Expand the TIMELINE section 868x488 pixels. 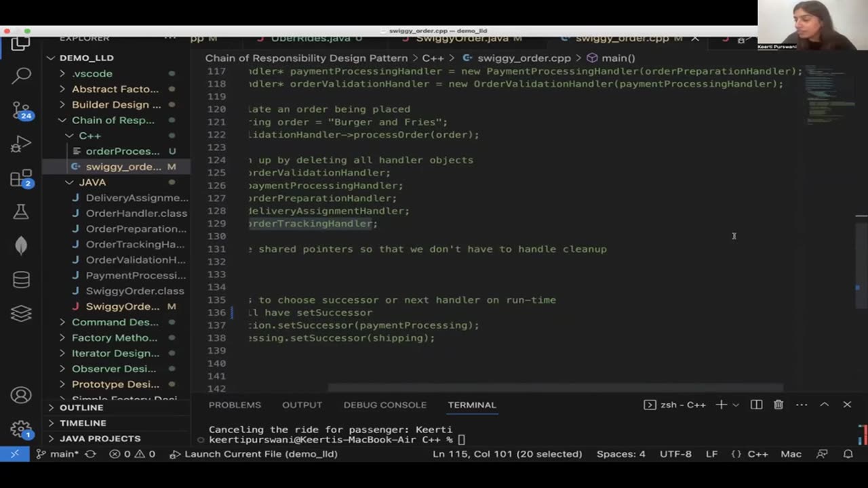(117, 423)
